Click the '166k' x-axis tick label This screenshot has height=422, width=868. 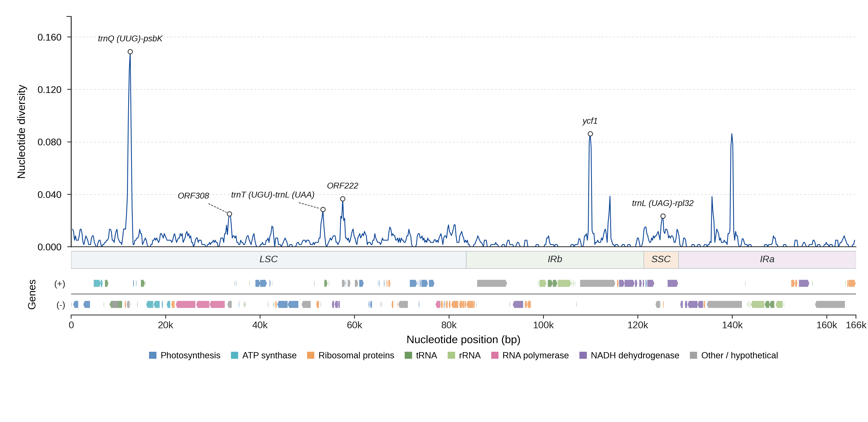click(x=856, y=325)
